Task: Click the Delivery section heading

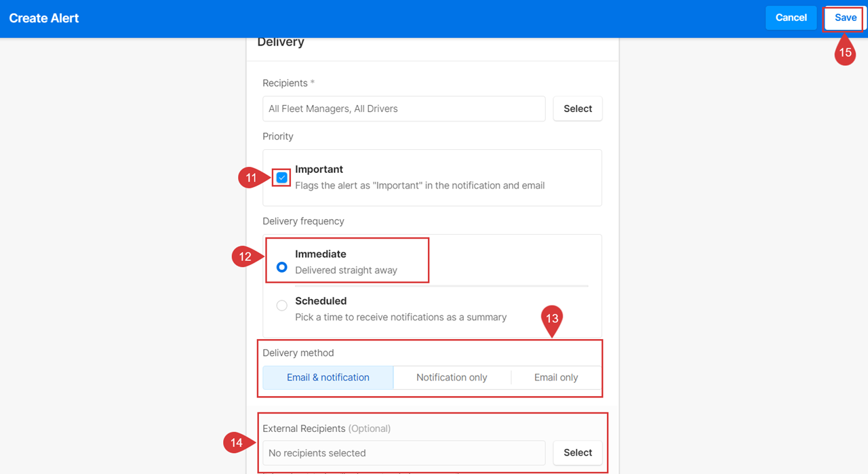Action: coord(280,41)
